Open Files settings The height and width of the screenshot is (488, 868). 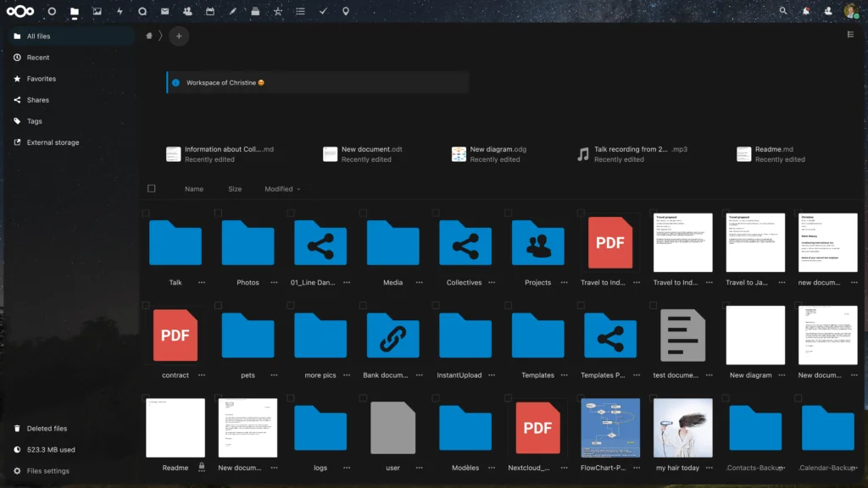pyautogui.click(x=71, y=471)
